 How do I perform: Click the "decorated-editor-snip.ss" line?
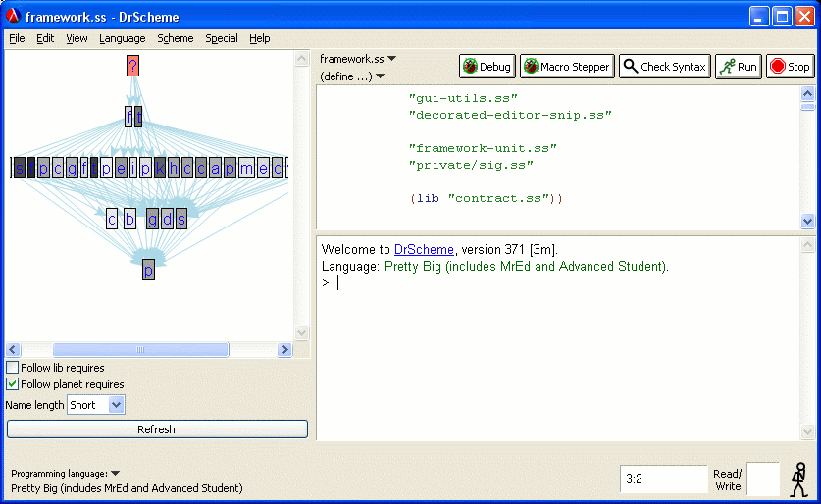click(x=510, y=115)
